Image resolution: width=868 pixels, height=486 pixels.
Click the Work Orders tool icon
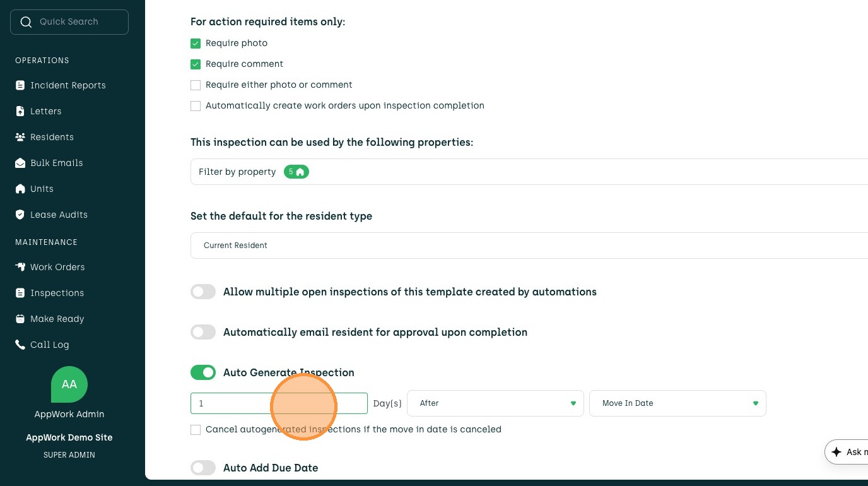point(20,267)
